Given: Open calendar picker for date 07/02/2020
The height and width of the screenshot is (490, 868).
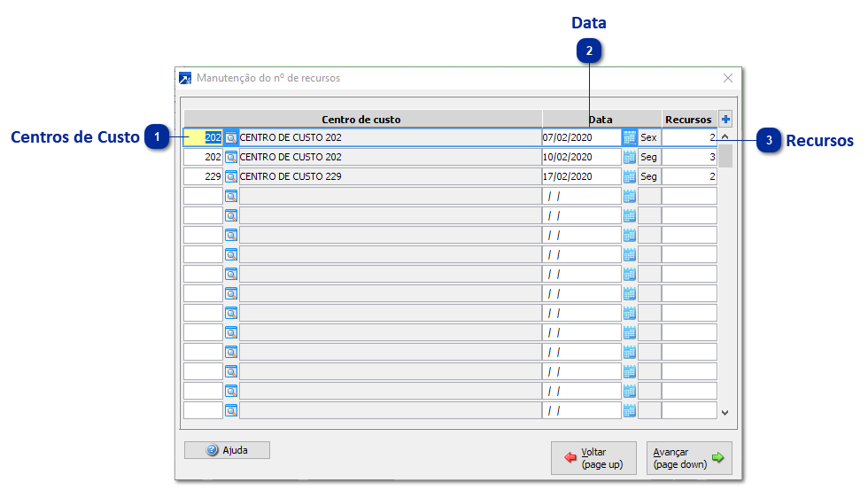Looking at the screenshot, I should [630, 137].
